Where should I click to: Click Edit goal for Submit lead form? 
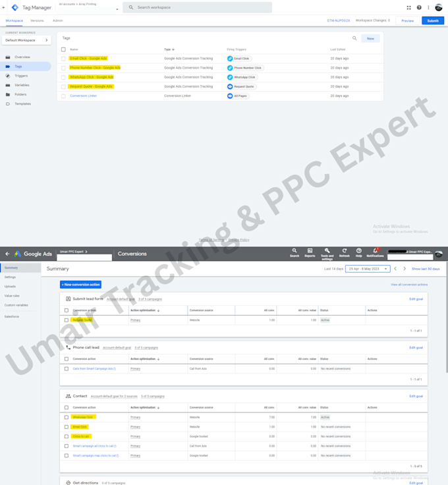point(416,299)
